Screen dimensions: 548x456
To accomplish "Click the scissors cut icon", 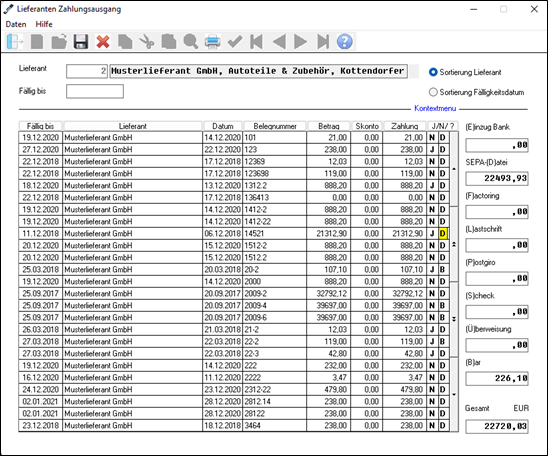I will click(x=147, y=42).
